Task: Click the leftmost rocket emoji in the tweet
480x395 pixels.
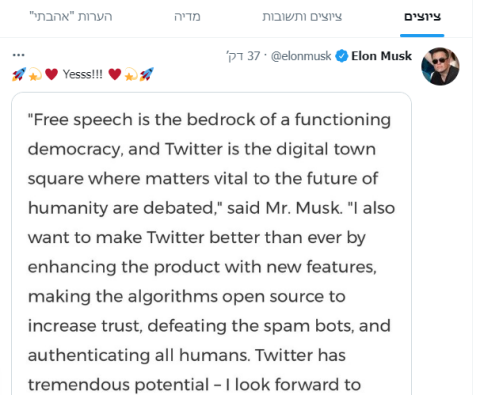Action: tap(19, 74)
